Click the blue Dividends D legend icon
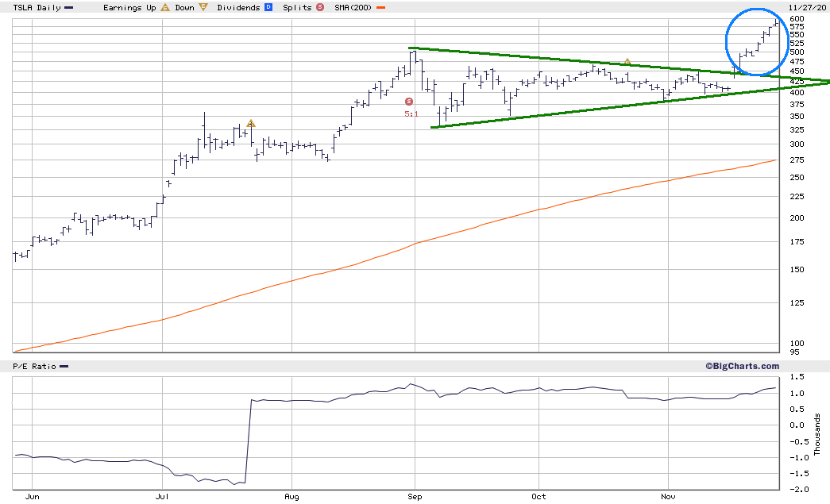The width and height of the screenshot is (830, 504). [268, 7]
